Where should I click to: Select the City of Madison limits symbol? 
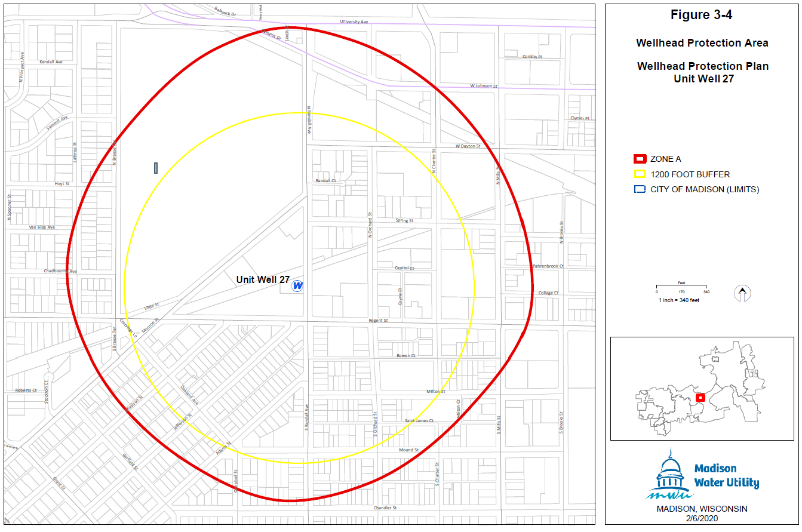[640, 190]
